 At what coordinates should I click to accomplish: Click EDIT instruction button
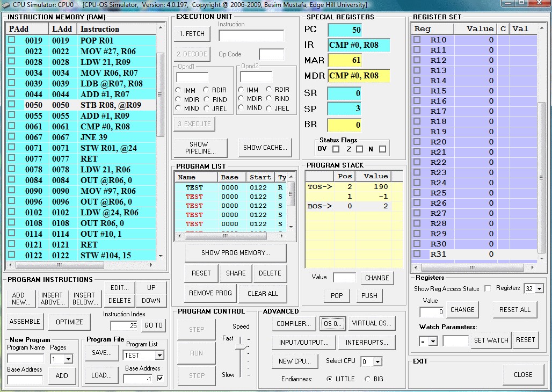[119, 288]
